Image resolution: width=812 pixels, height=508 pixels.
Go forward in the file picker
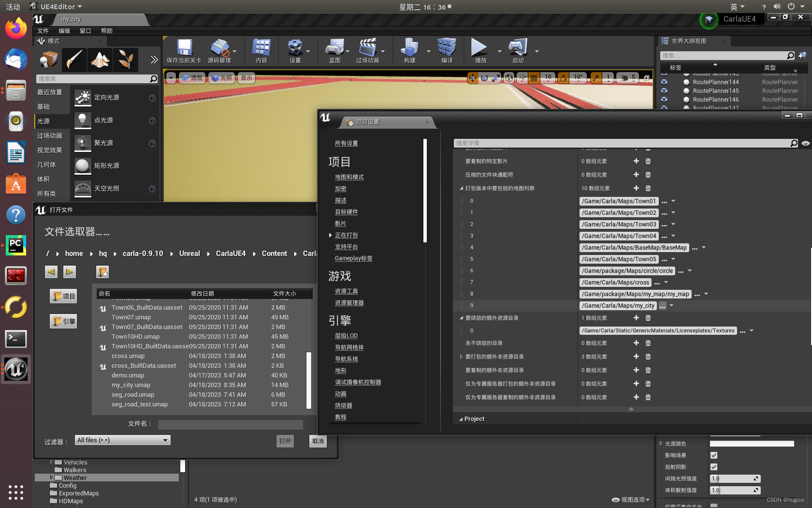pyautogui.click(x=70, y=272)
